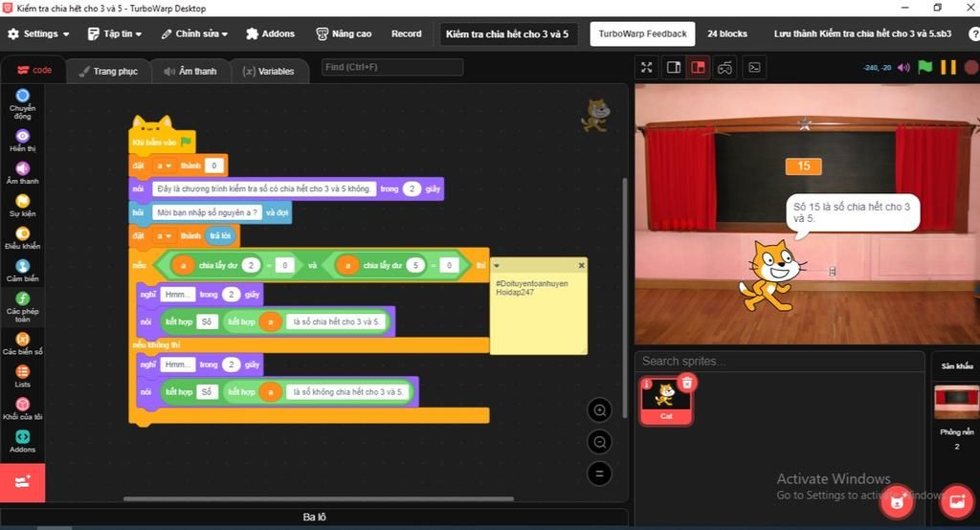Select the Cat sprite thumbnail
This screenshot has width=980, height=530.
click(666, 401)
